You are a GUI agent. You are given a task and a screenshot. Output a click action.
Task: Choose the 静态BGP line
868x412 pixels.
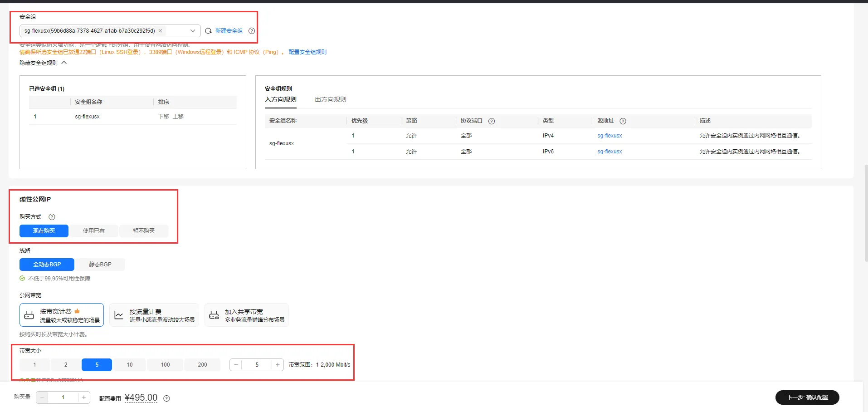[100, 265]
